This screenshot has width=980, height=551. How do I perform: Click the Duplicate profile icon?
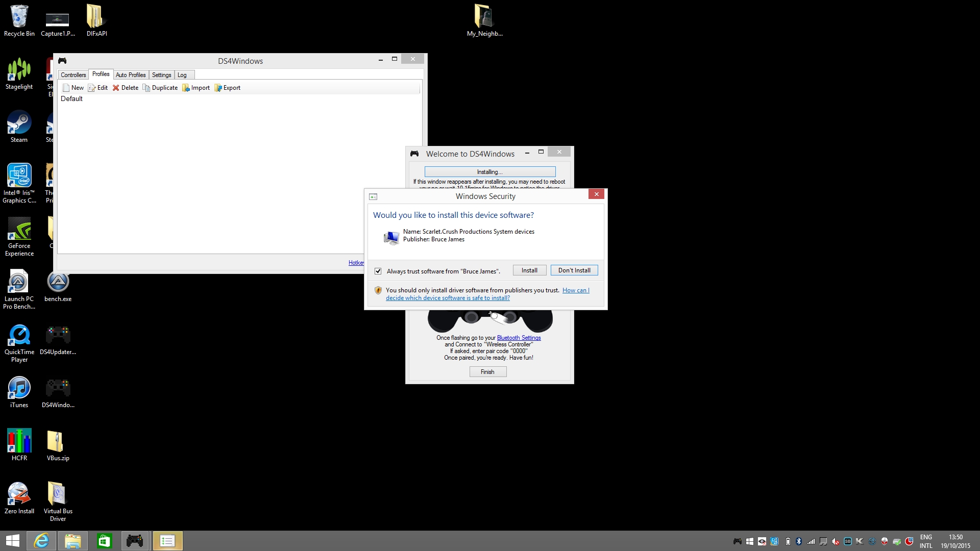tap(146, 88)
